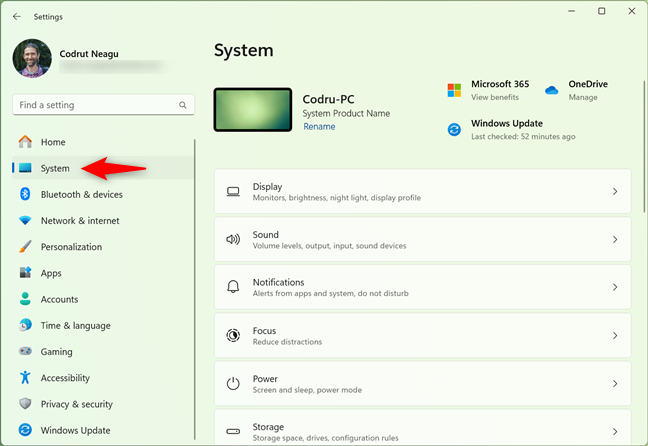The height and width of the screenshot is (446, 648).
Task: Click the Accessibility figure icon
Action: point(25,377)
